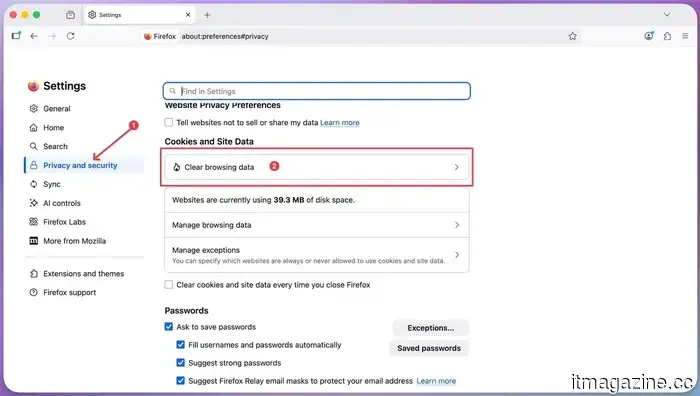The height and width of the screenshot is (396, 700).
Task: Click the General gear icon
Action: pos(33,108)
